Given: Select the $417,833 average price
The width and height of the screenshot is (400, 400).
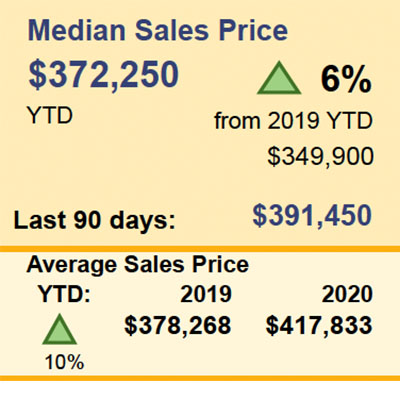Looking at the screenshot, I should (x=319, y=326).
